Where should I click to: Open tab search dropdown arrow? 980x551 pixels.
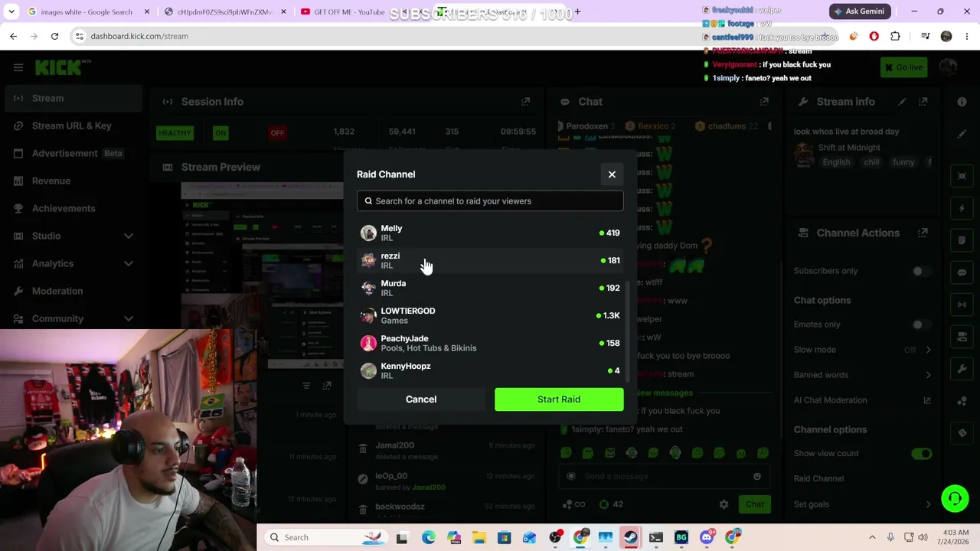(11, 11)
